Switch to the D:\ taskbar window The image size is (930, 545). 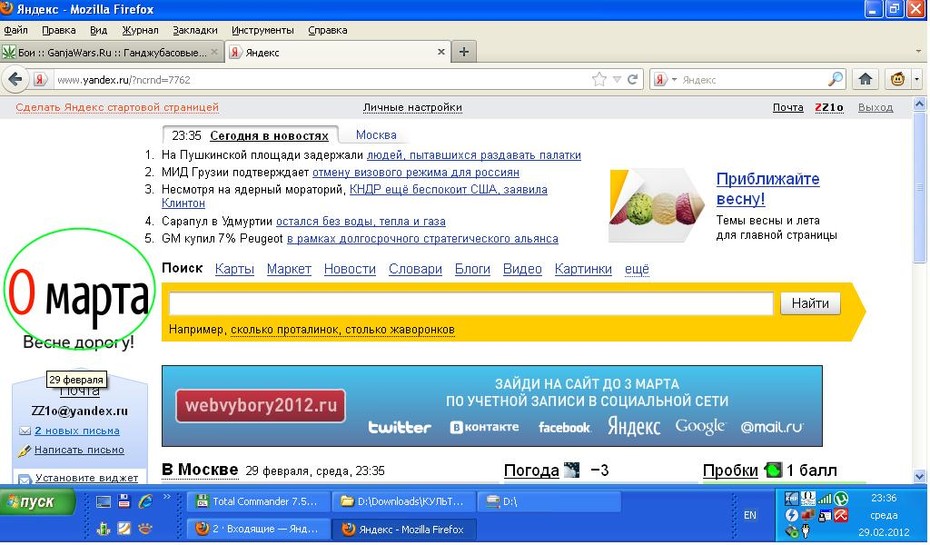click(549, 502)
